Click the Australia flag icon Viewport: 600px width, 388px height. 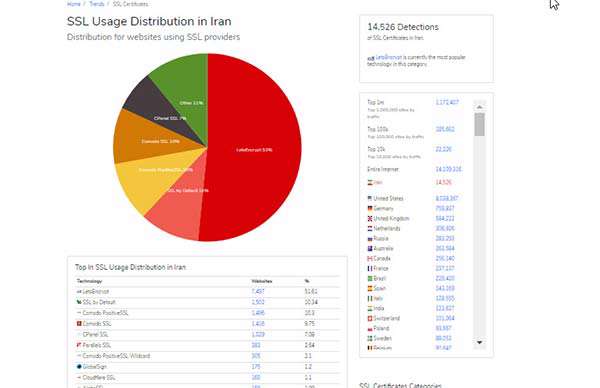(x=370, y=248)
